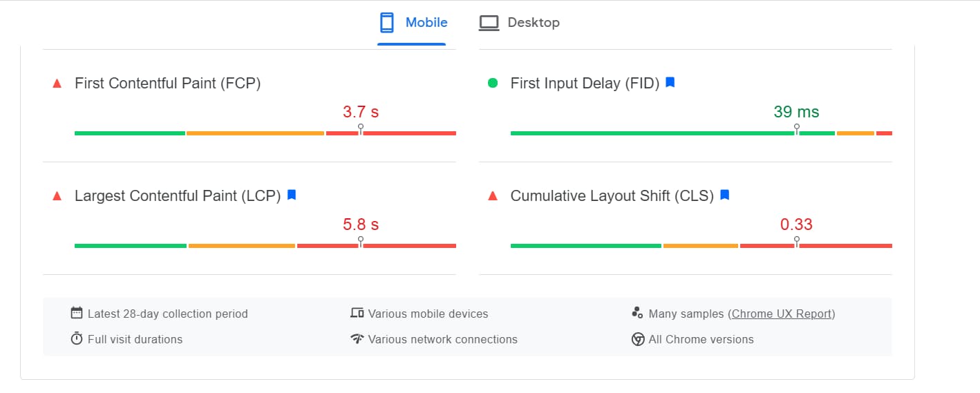Click the calendar icon for collection period
The height and width of the screenshot is (393, 980).
[x=77, y=313]
